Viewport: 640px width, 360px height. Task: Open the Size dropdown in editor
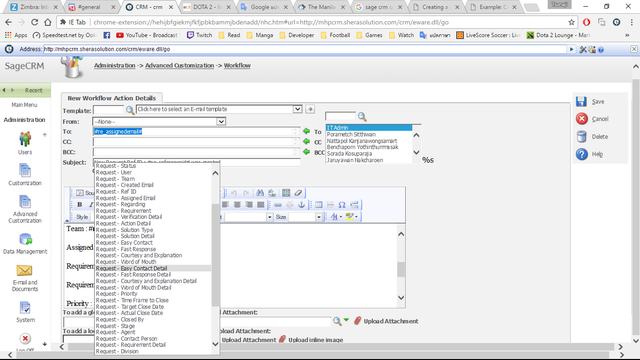[319, 217]
